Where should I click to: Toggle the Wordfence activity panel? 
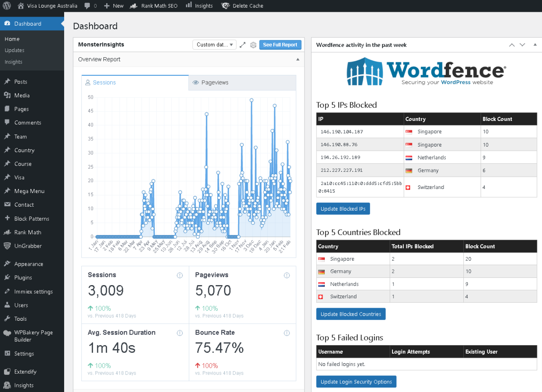[x=535, y=45]
